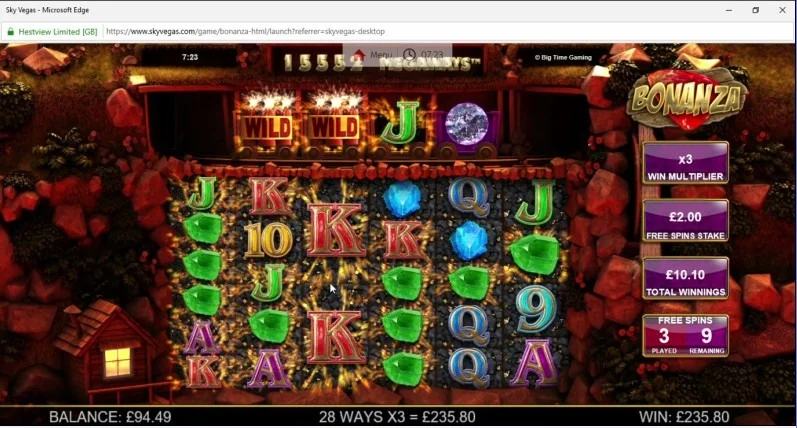Viewport: 797px width, 428px height.
Task: Click the BALANCE: £94.49 readout
Action: [x=110, y=417]
